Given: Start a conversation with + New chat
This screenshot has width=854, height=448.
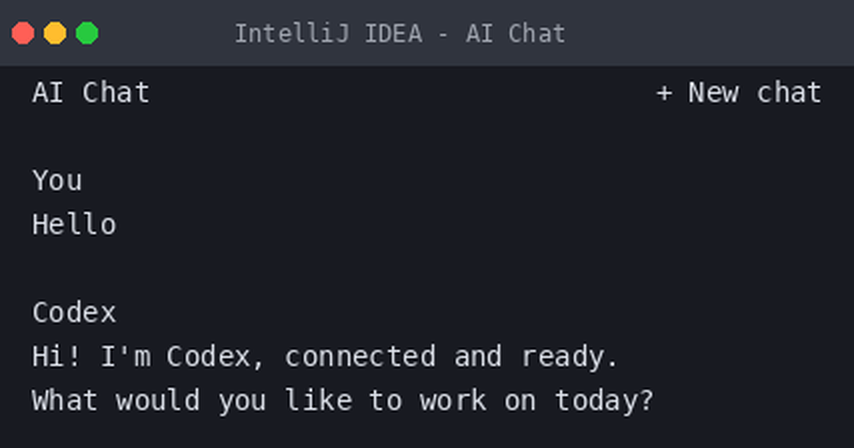Looking at the screenshot, I should pos(739,93).
